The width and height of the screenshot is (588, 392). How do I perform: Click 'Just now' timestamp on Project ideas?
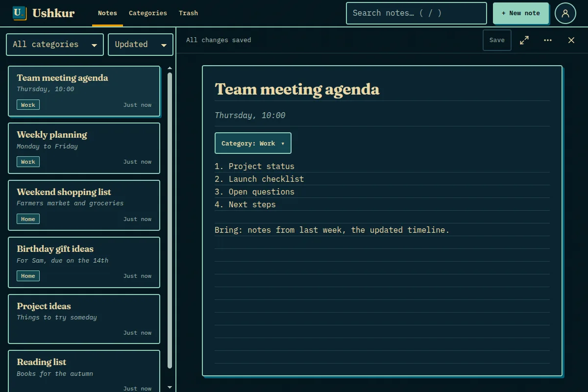137,333
